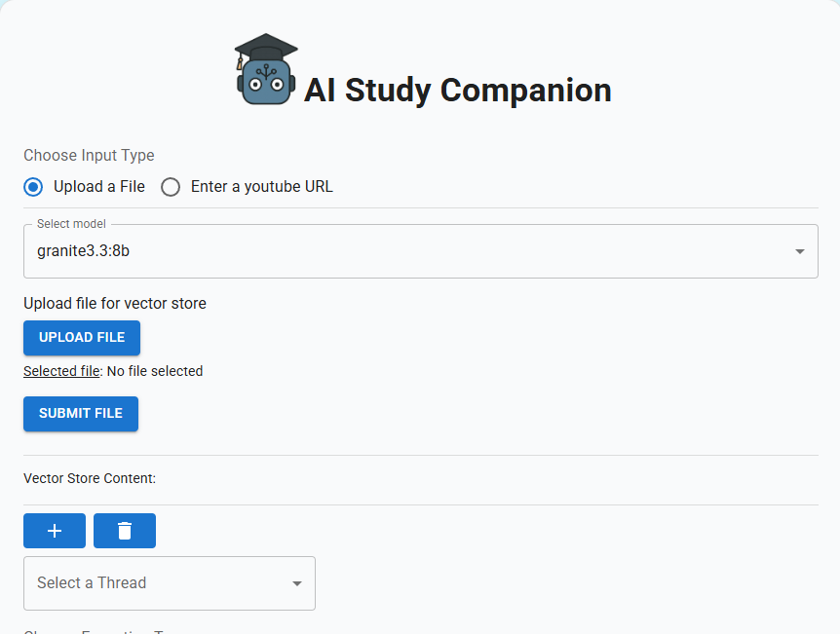
Task: Click the SUBMIT FILE button
Action: click(x=81, y=414)
